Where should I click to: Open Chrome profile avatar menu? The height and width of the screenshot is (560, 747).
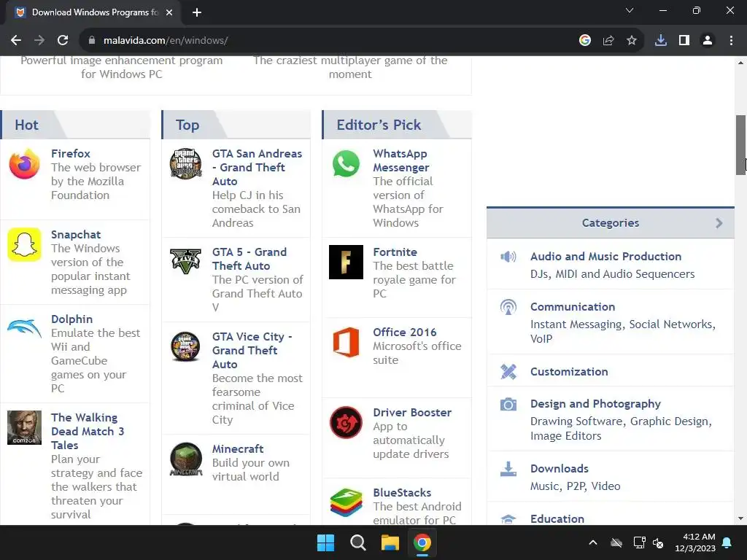708,41
